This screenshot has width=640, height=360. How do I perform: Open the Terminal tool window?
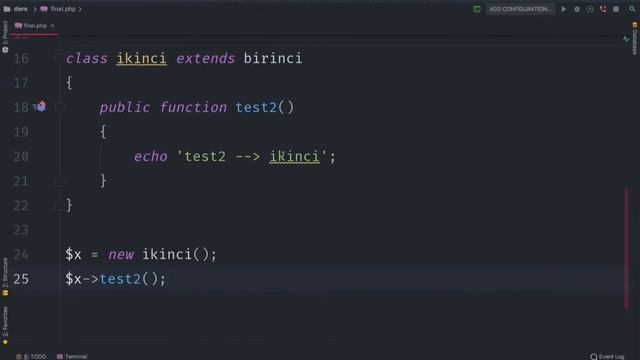72,356
